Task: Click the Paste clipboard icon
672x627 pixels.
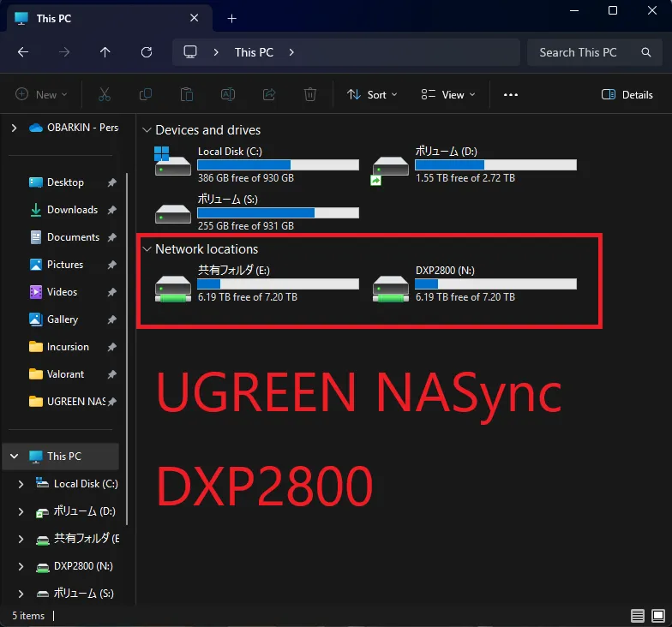Action: click(187, 94)
